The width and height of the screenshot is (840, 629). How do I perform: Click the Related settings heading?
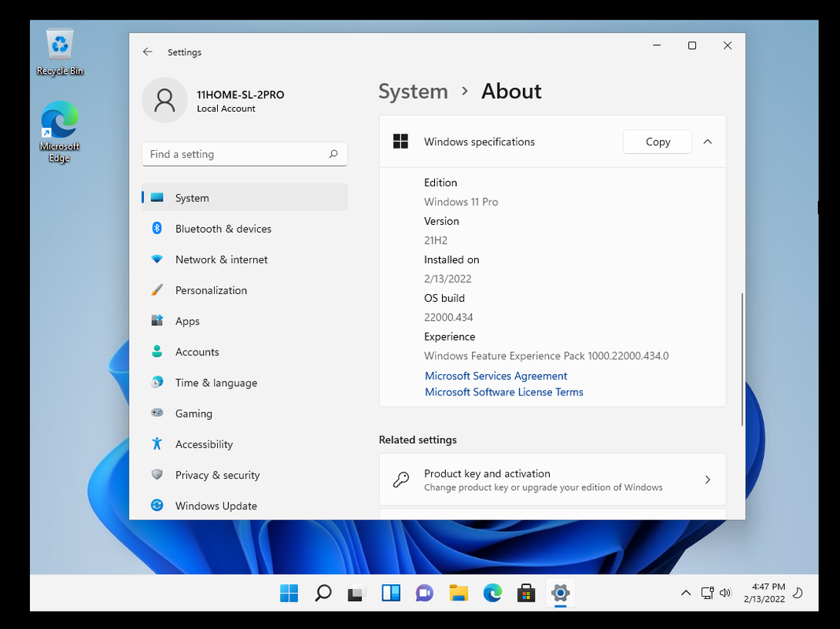[418, 440]
